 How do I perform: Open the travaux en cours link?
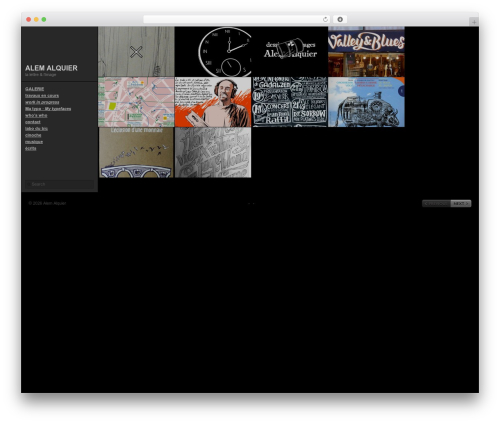tap(42, 96)
